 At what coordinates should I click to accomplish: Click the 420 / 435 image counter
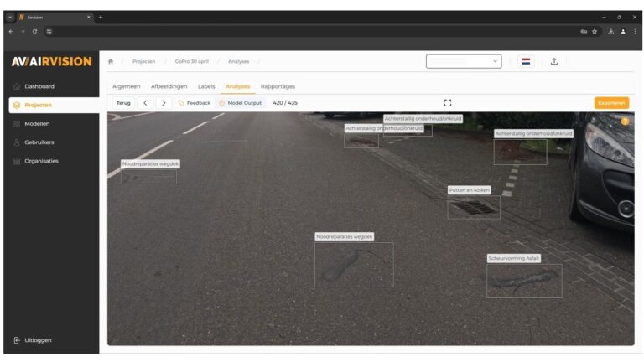[x=285, y=103]
